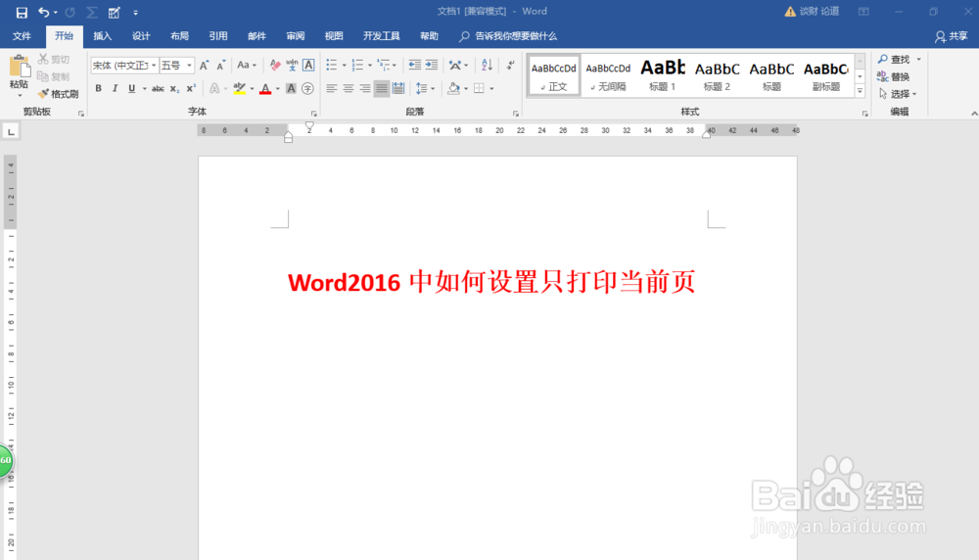Click the Center alignment icon
Viewport: 979px width, 560px height.
[x=349, y=89]
